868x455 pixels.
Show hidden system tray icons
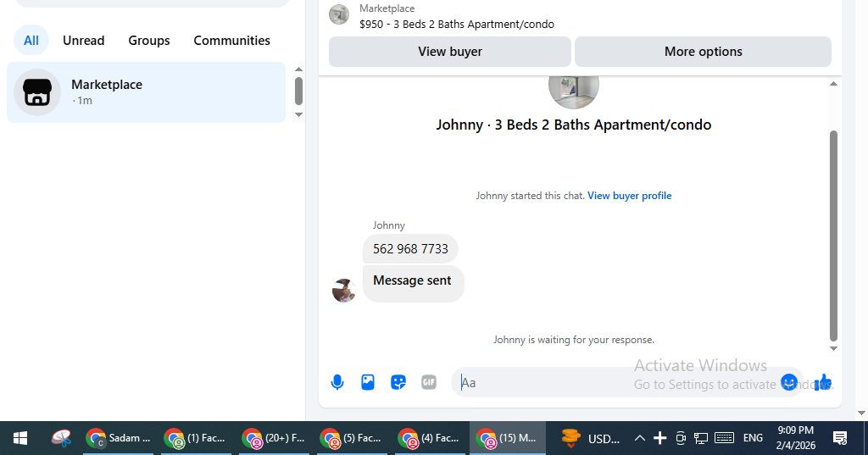[x=639, y=438]
